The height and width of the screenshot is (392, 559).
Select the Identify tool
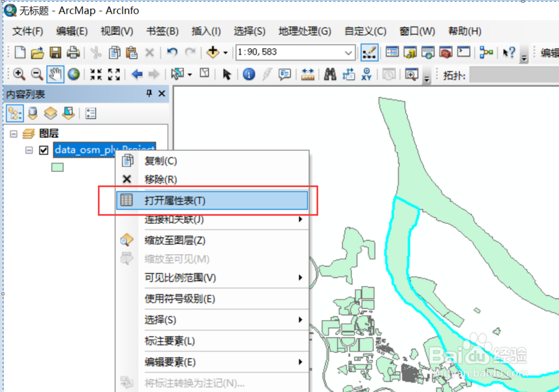click(x=249, y=74)
